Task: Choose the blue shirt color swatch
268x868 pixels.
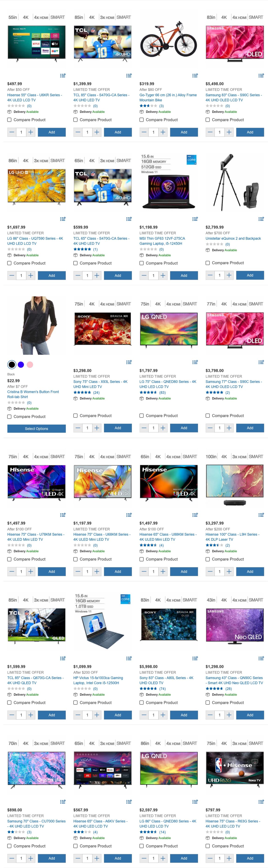Action: 21,365
